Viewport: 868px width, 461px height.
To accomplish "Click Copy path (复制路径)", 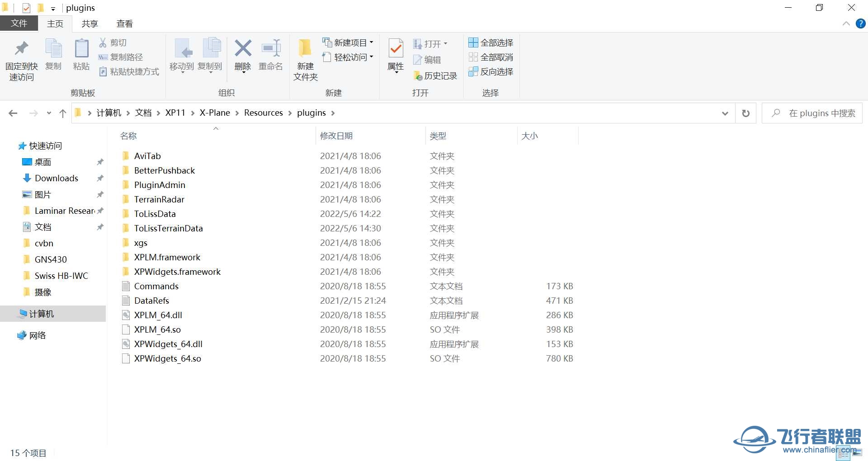I will [121, 57].
